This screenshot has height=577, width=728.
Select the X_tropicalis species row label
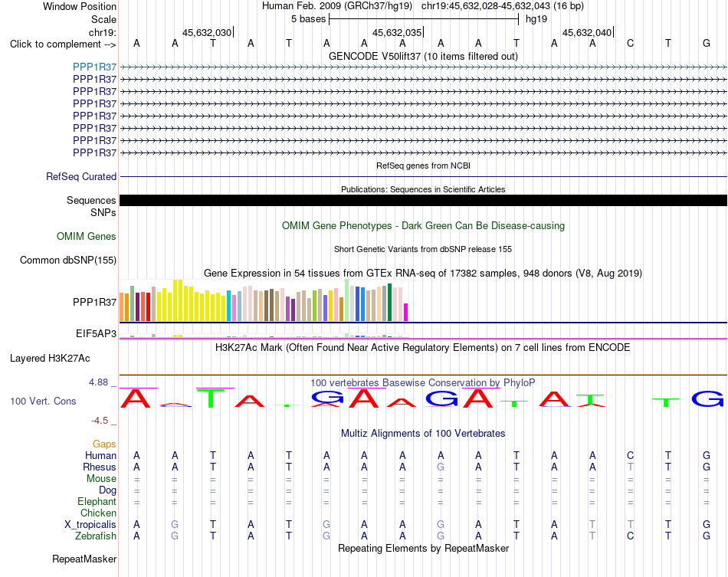pos(90,525)
